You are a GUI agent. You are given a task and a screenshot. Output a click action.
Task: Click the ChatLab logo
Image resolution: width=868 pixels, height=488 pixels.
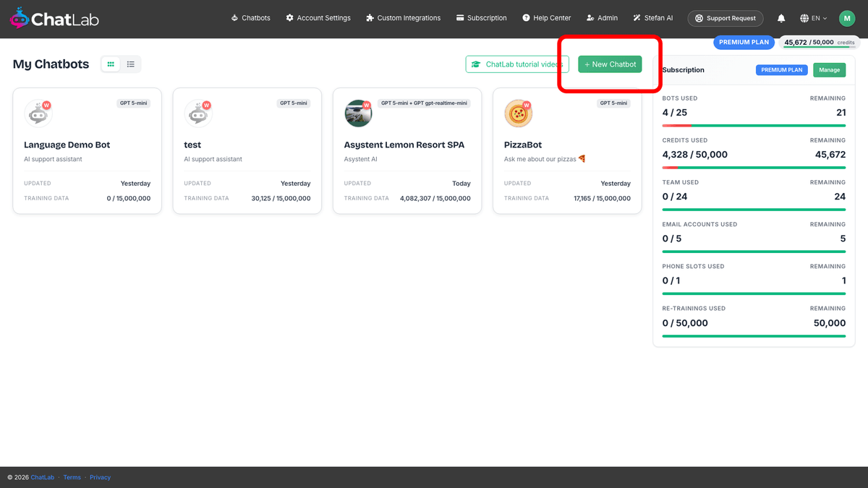click(54, 18)
